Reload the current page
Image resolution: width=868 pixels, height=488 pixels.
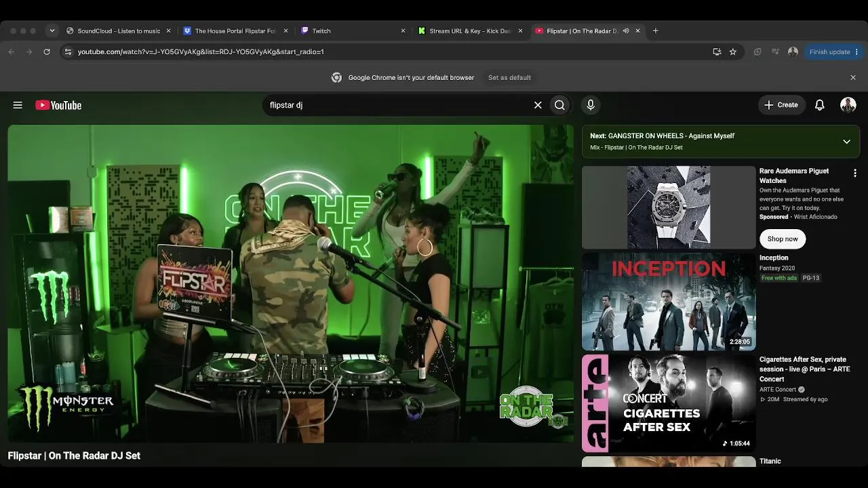(47, 52)
